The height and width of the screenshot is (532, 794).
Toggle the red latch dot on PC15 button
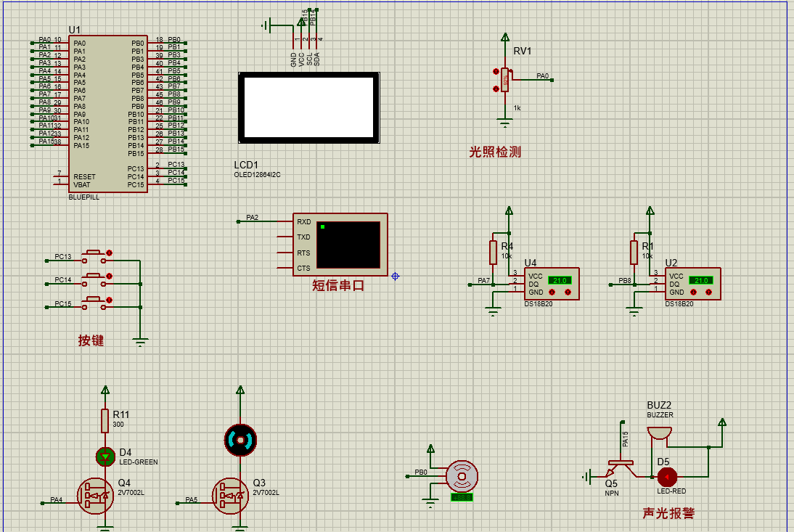coord(110,300)
